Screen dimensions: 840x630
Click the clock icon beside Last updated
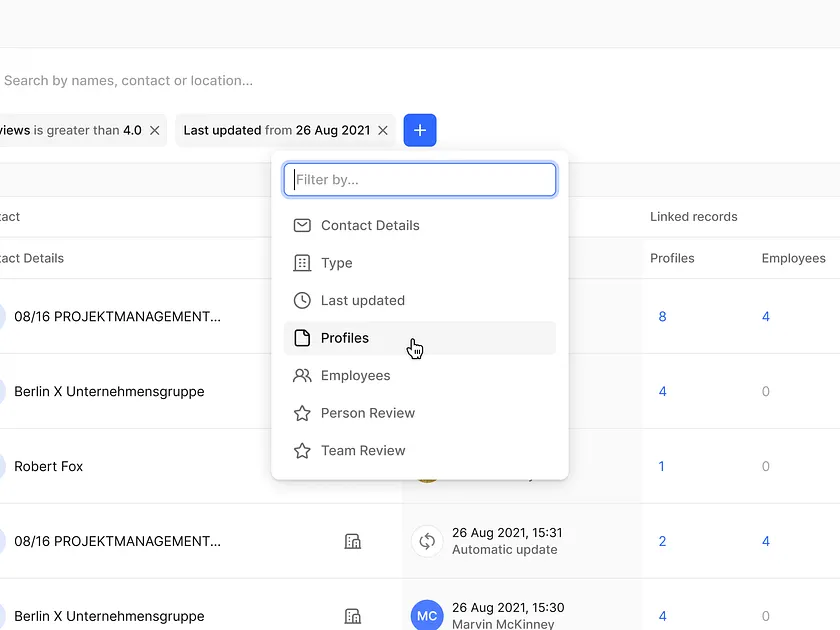[x=302, y=300]
